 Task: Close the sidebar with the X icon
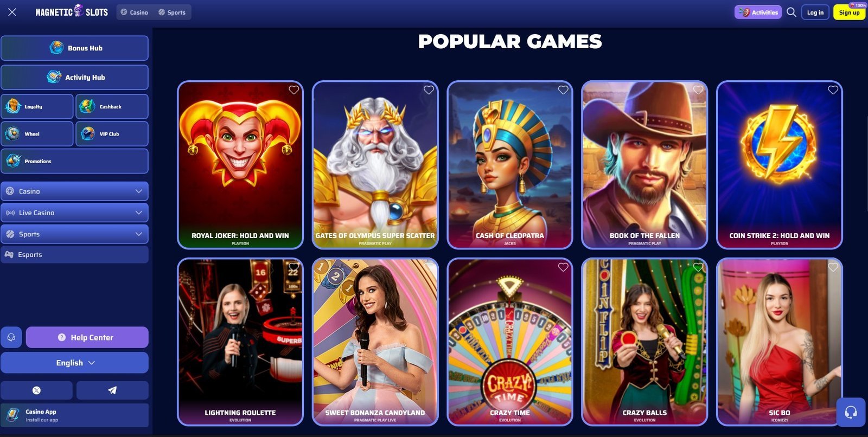[12, 12]
